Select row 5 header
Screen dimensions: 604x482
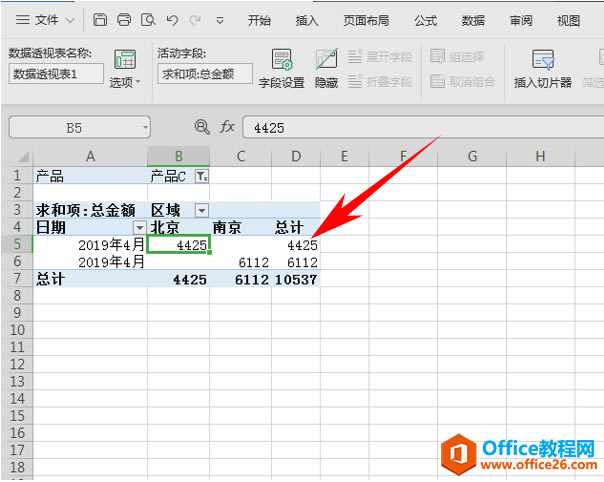pos(17,244)
